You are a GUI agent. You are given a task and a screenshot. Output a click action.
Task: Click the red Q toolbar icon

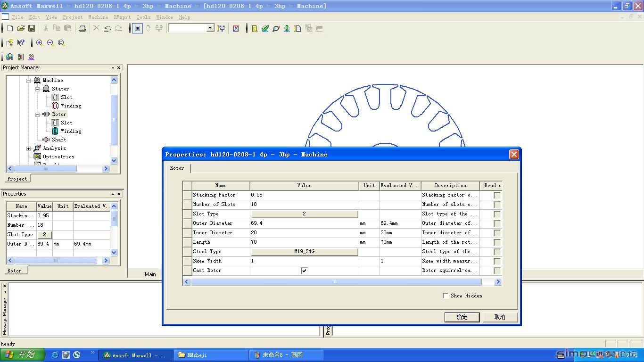(236, 28)
